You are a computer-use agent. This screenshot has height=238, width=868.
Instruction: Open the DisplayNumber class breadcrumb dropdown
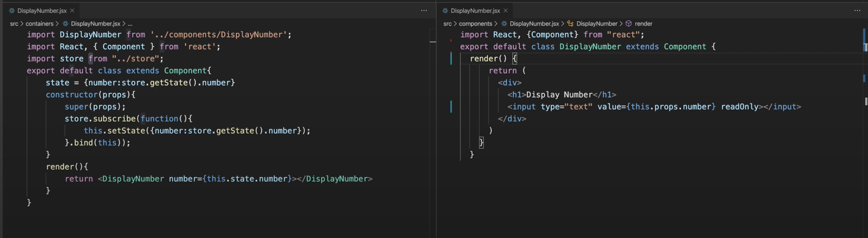click(x=597, y=24)
